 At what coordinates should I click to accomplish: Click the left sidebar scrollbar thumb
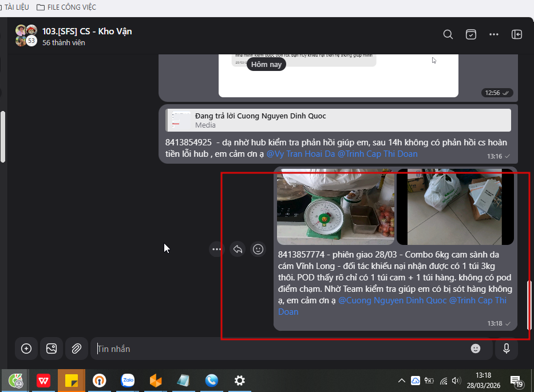[3, 137]
